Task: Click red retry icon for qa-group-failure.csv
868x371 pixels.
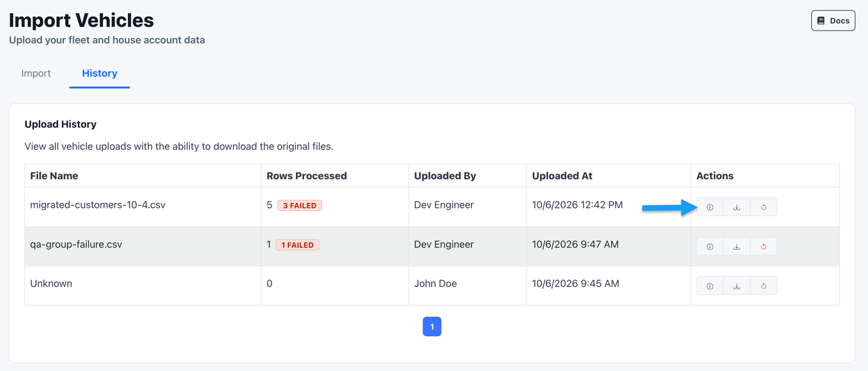Action: pos(764,247)
